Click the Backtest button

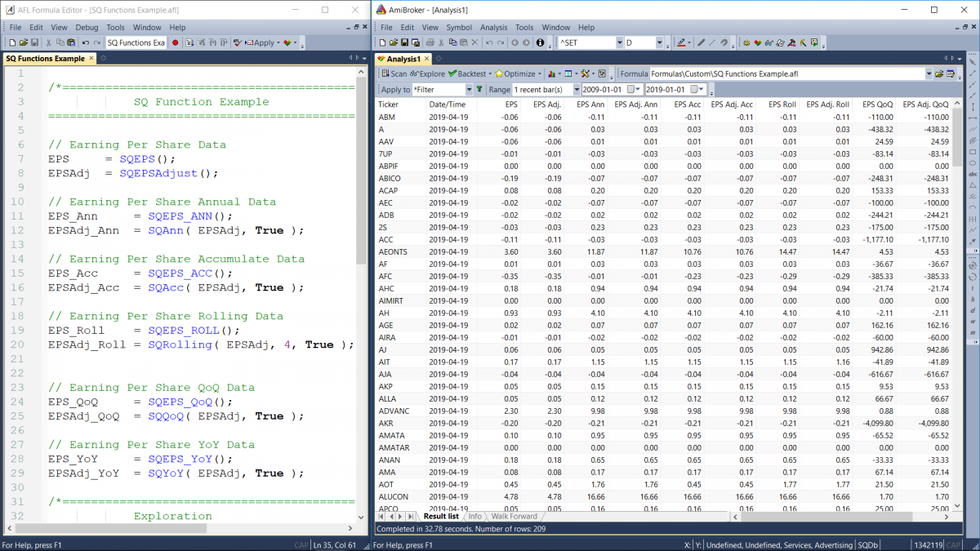(467, 73)
